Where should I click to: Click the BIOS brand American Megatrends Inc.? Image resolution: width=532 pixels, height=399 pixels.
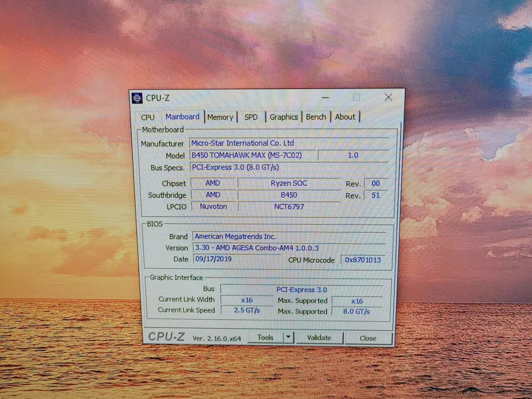tap(289, 236)
